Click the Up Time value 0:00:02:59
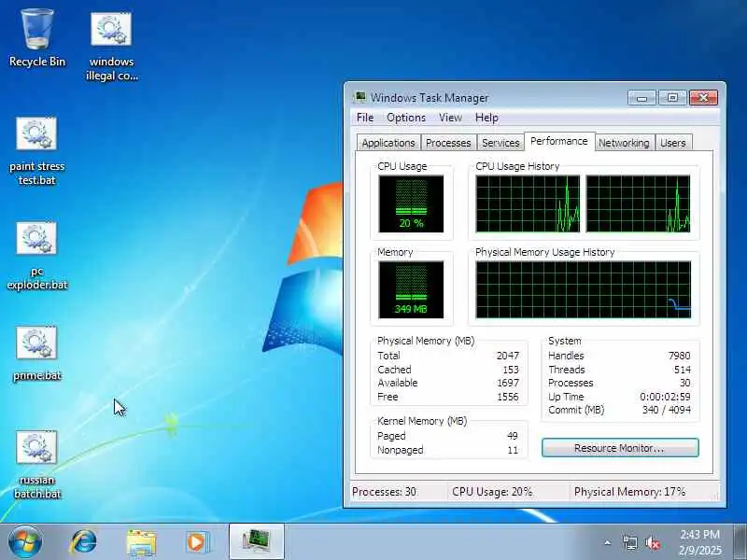This screenshot has width=747, height=560. [x=665, y=397]
